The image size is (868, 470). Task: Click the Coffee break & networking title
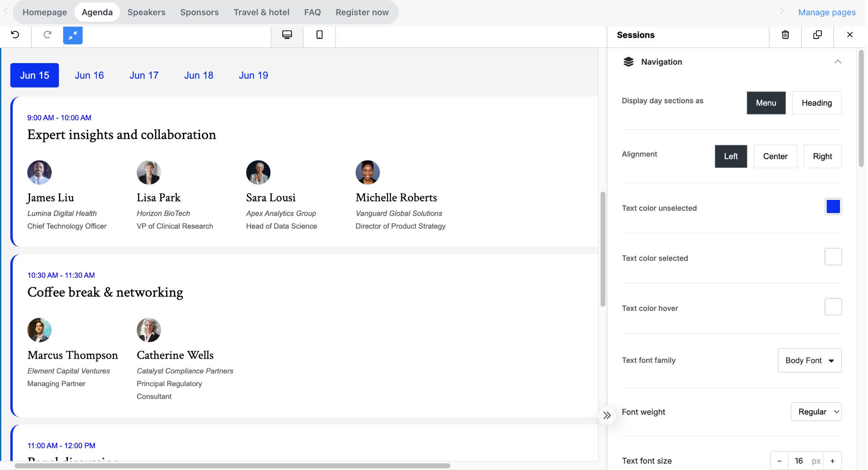105,292
